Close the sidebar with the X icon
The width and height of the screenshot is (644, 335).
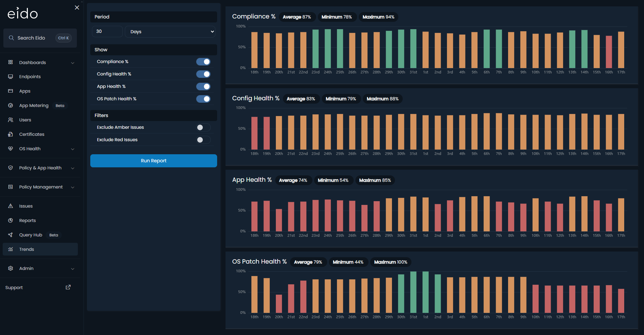coord(77,7)
